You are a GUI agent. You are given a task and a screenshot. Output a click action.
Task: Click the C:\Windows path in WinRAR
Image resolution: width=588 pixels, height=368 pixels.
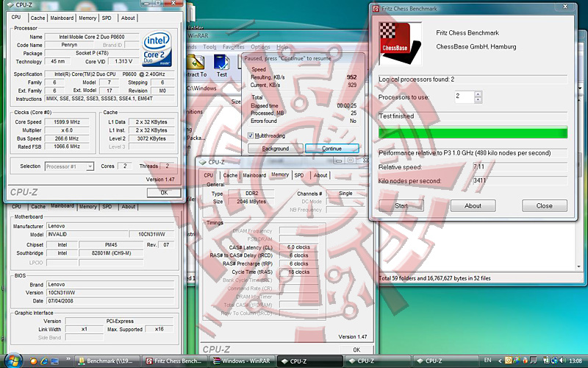point(201,88)
